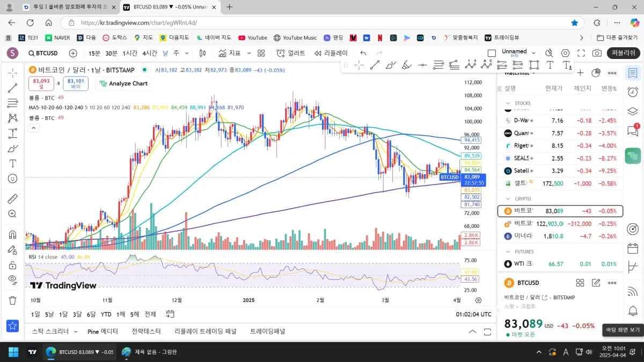
Task: Toggle magnet mode
Action: click(x=13, y=234)
